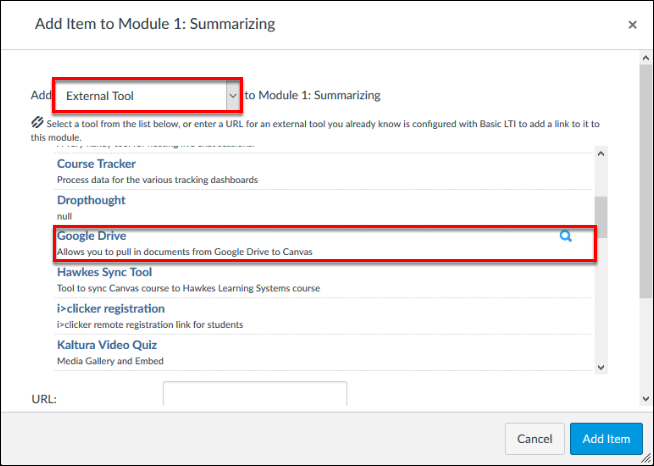This screenshot has width=654, height=466.
Task: Click the dialog resize grip icon
Action: click(x=646, y=458)
